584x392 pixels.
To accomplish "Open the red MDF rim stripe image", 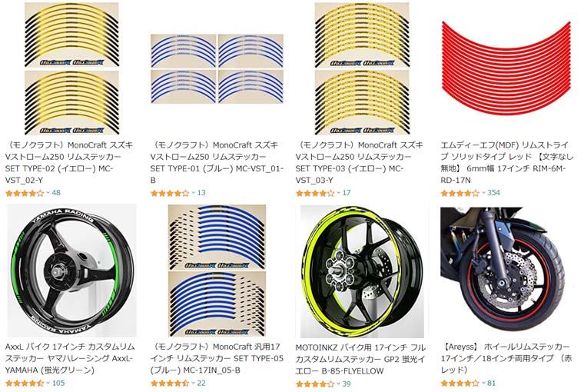I will point(506,67).
